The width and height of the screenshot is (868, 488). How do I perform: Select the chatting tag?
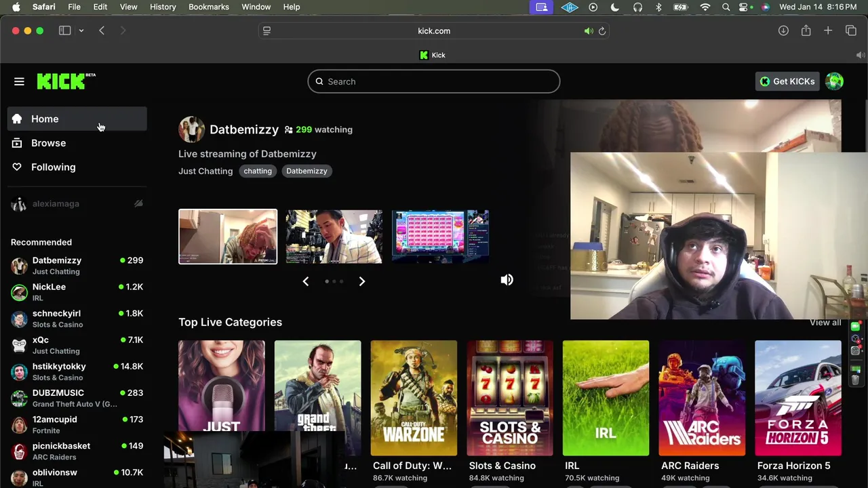pos(258,171)
